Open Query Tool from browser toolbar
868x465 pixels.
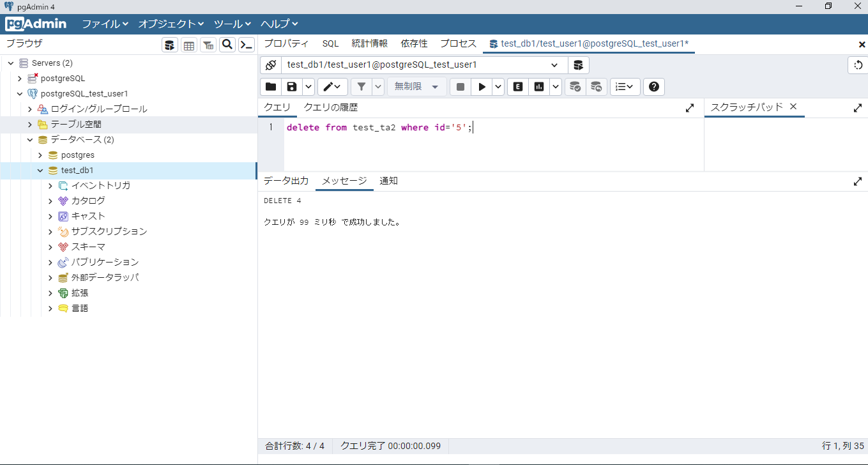pyautogui.click(x=170, y=45)
